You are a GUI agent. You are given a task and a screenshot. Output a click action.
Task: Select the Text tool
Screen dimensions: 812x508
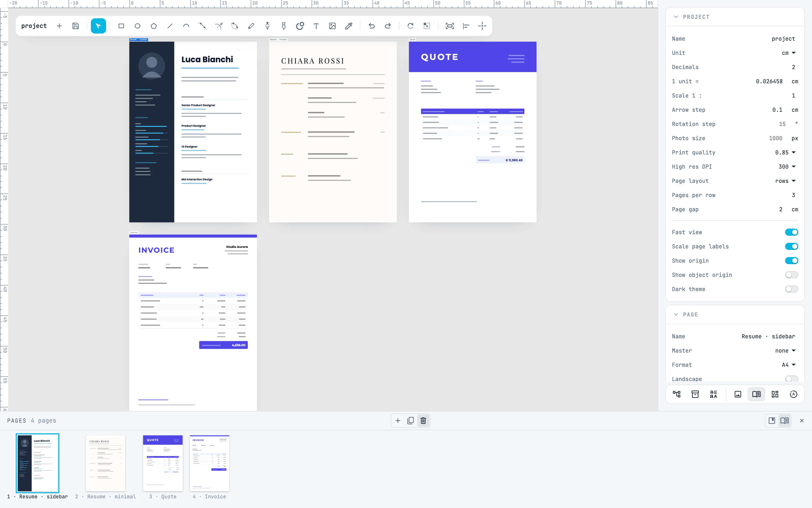tap(316, 26)
